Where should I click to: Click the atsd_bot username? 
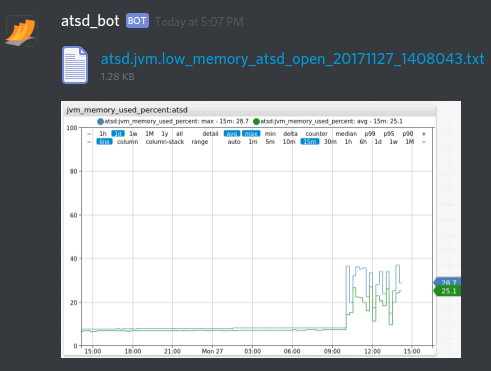point(90,21)
